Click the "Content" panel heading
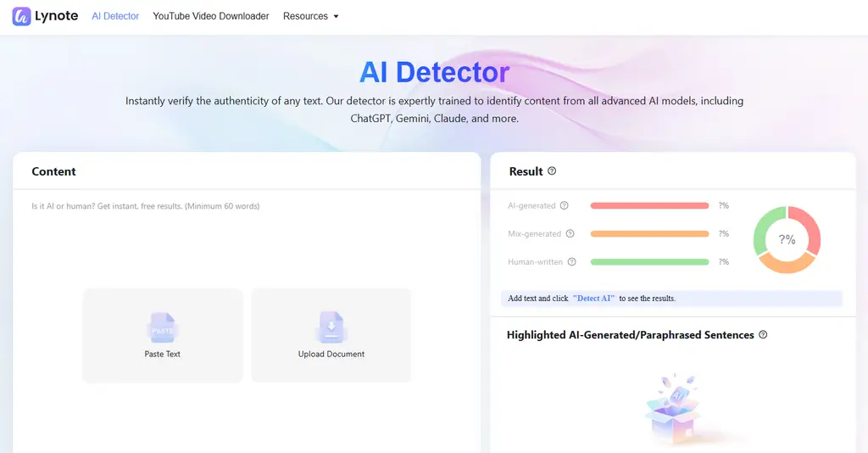 pyautogui.click(x=53, y=171)
